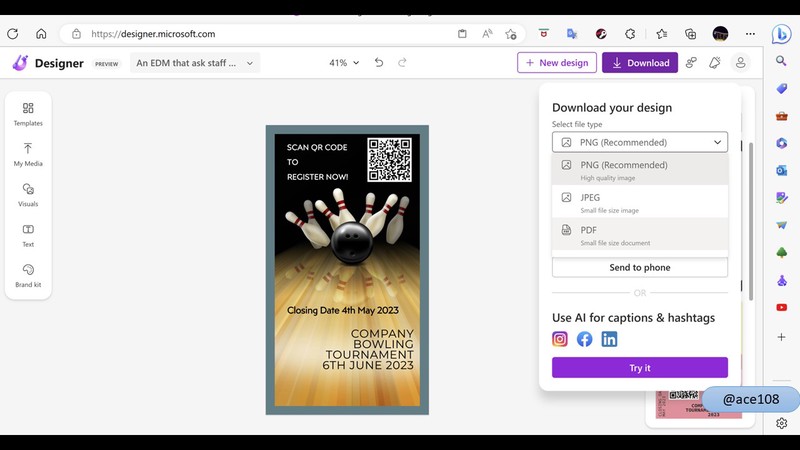The width and height of the screenshot is (800, 450).
Task: Select 'Closing Date 4th May 2023' text
Action: point(343,310)
